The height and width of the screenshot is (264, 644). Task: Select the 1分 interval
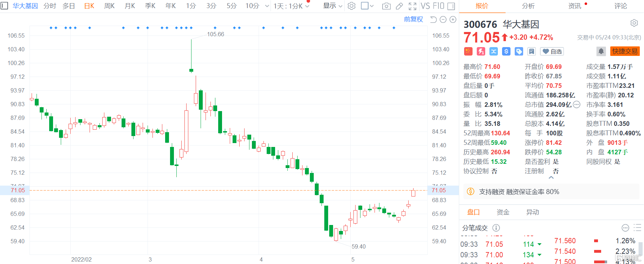(x=191, y=6)
